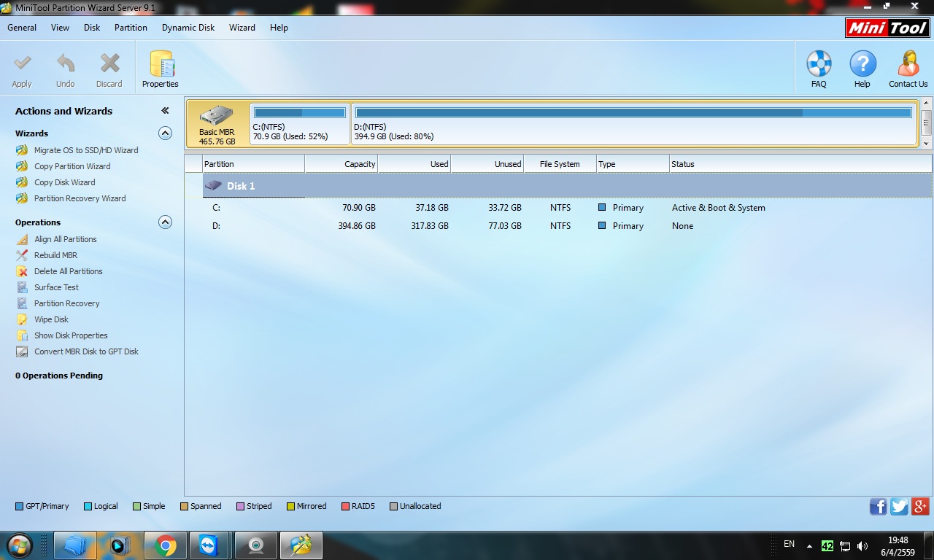Click 0 Operations Pending text
This screenshot has height=560, width=934.
[x=59, y=376]
